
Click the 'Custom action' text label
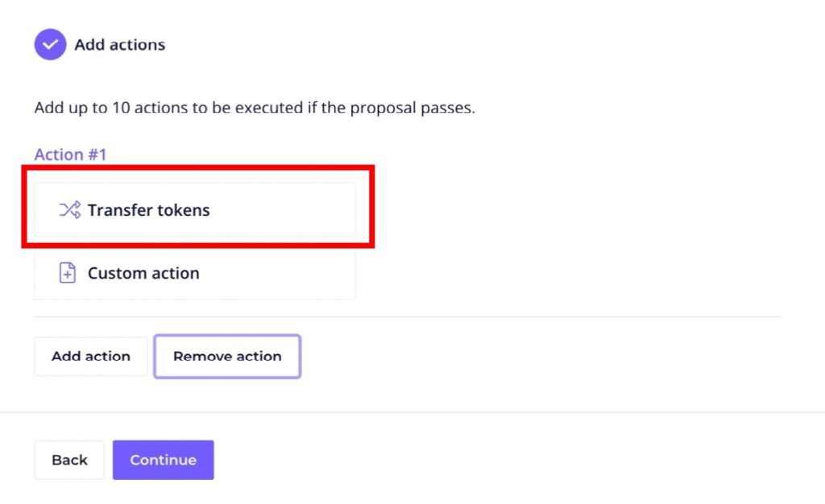point(143,273)
